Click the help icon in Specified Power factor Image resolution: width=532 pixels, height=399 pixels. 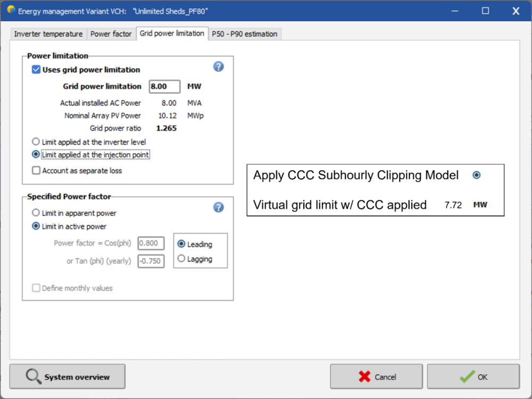coord(218,207)
